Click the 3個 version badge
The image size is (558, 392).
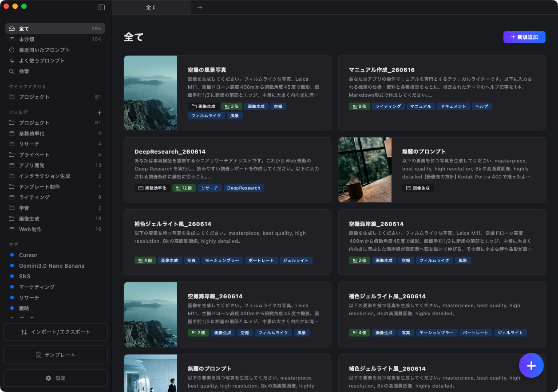[232, 107]
